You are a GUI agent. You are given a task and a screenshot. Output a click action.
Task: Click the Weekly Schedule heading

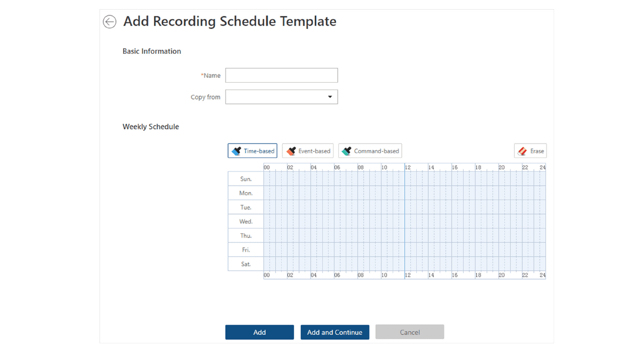[151, 127]
